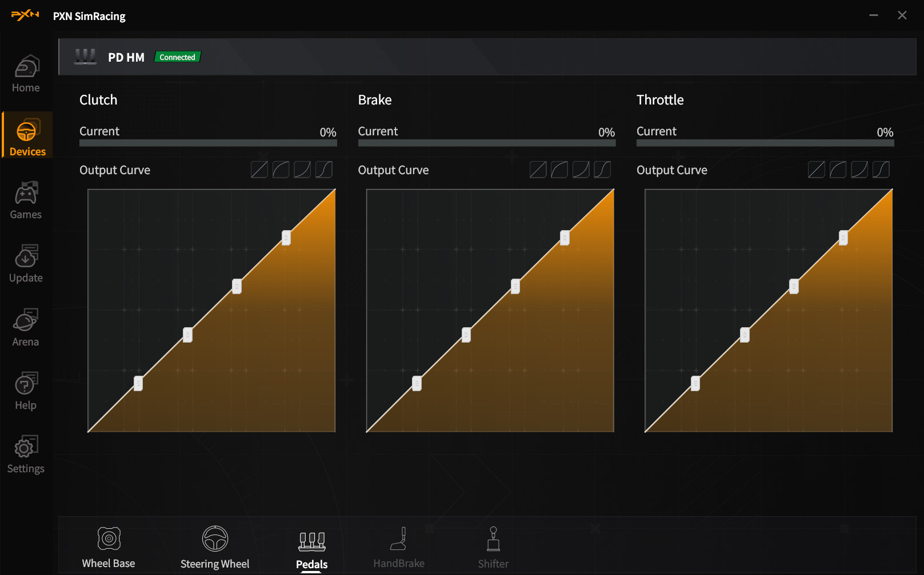
Task: Click the lowest Brake curve control point
Action: (x=417, y=384)
